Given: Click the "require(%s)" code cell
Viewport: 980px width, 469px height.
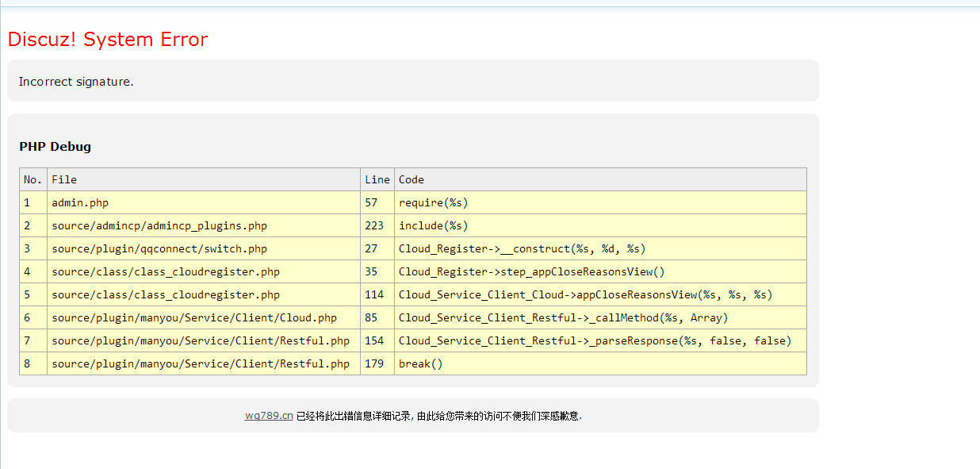Looking at the screenshot, I should pyautogui.click(x=600, y=202).
